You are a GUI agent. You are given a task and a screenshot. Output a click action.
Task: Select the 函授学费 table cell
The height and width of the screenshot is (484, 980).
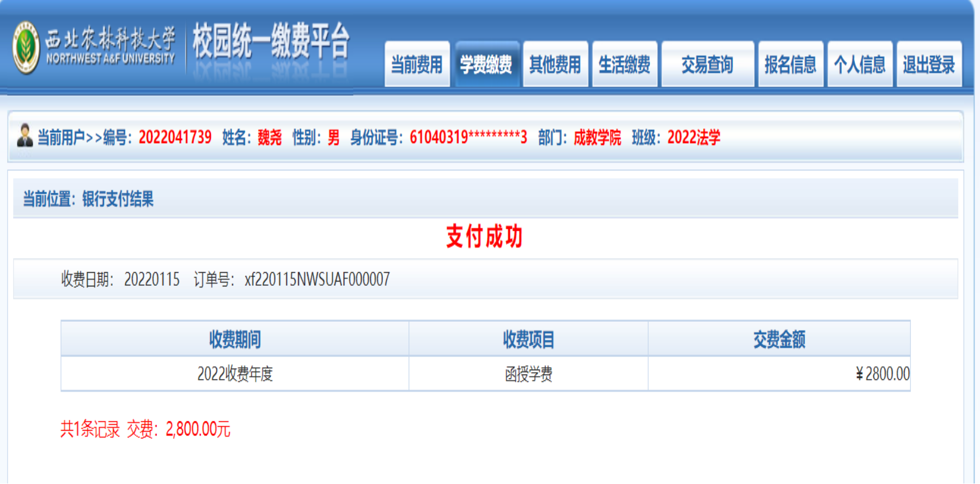(528, 374)
